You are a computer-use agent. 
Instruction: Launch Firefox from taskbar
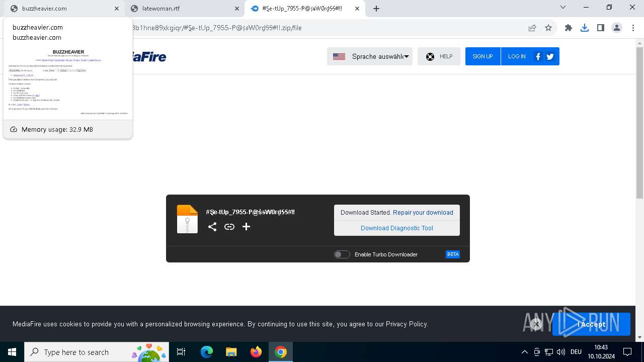coord(256,352)
